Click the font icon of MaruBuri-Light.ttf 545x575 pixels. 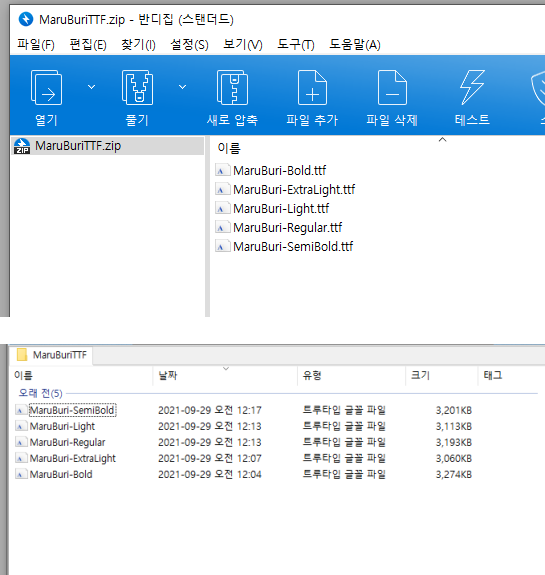pos(223,209)
